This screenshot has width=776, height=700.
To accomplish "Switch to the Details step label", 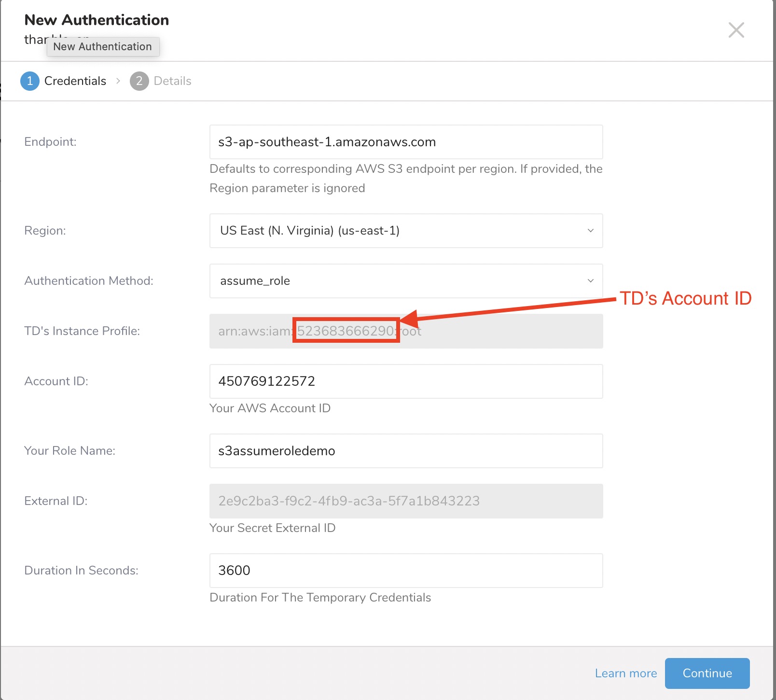I will (172, 81).
